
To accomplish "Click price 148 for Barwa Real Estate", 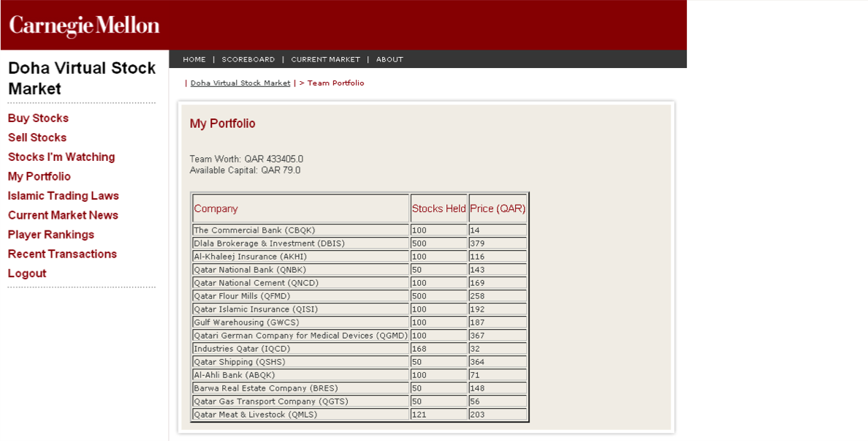I will click(498, 388).
